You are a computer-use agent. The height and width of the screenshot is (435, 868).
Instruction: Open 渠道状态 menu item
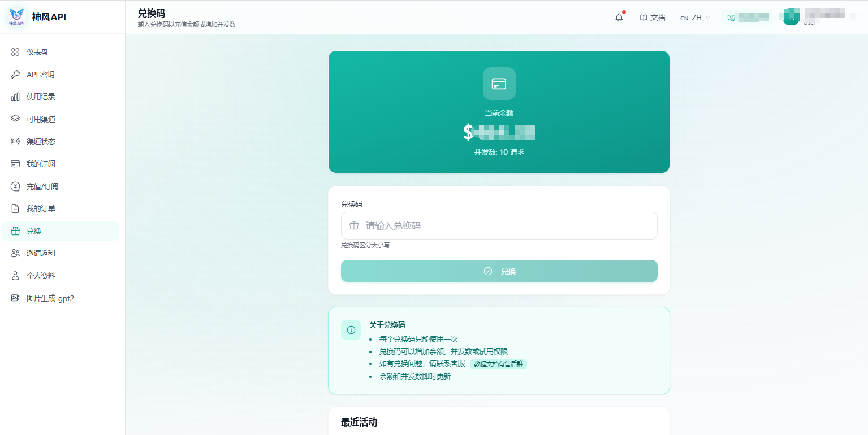(61, 141)
